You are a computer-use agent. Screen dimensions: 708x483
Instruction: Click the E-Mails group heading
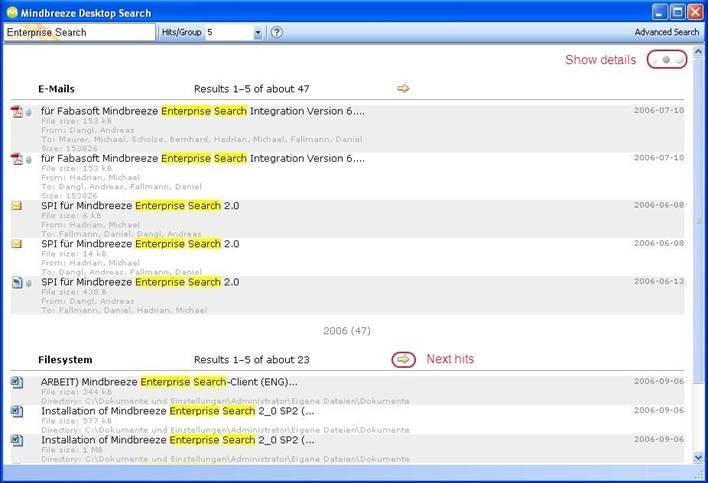click(56, 89)
